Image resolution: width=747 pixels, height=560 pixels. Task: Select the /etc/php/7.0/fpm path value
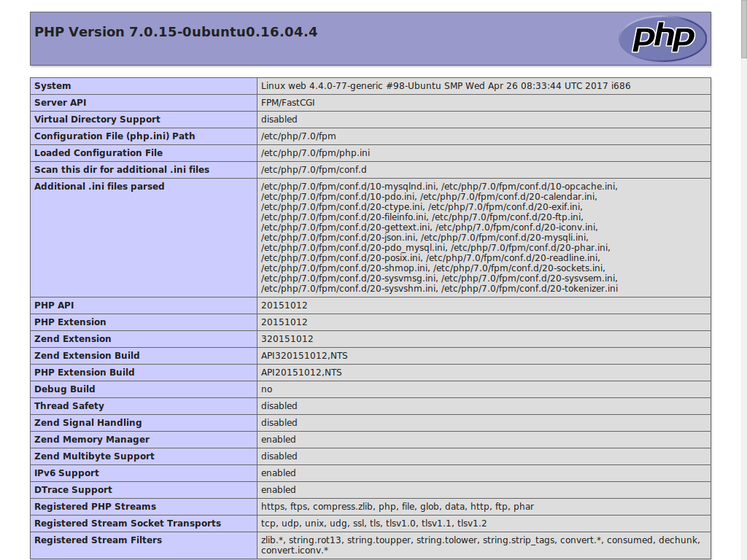(x=298, y=136)
